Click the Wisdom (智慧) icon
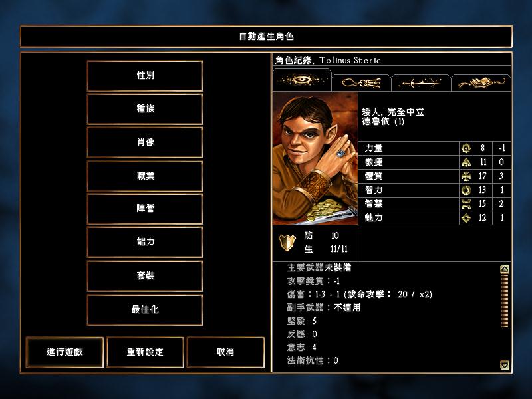 click(x=466, y=204)
